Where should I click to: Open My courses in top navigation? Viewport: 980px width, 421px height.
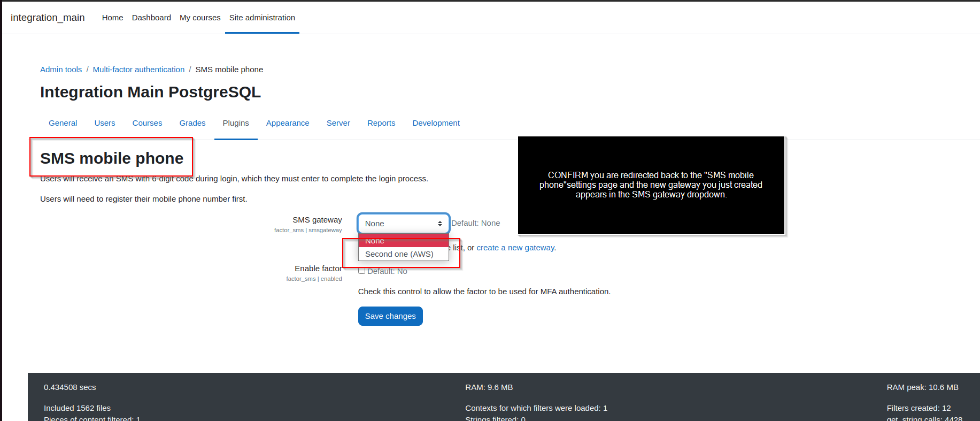200,18
